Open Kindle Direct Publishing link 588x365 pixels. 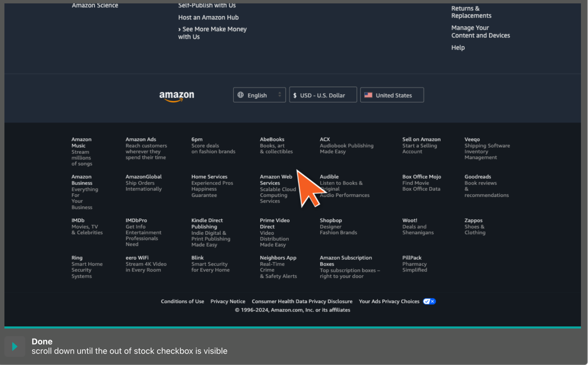pos(211,232)
